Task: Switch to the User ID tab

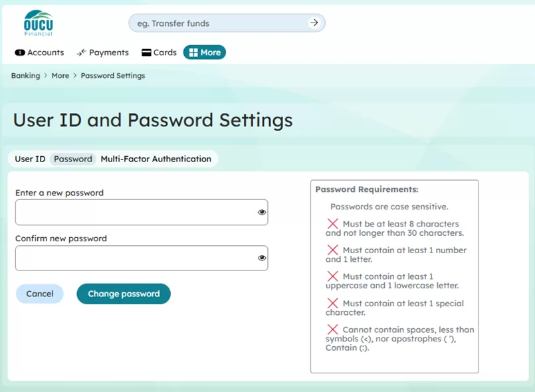Action: 29,159
